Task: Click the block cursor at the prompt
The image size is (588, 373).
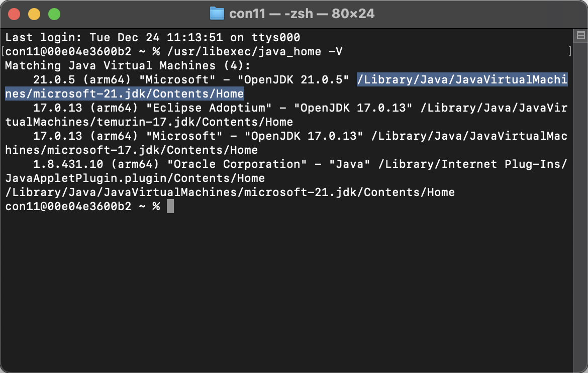Action: pos(170,207)
